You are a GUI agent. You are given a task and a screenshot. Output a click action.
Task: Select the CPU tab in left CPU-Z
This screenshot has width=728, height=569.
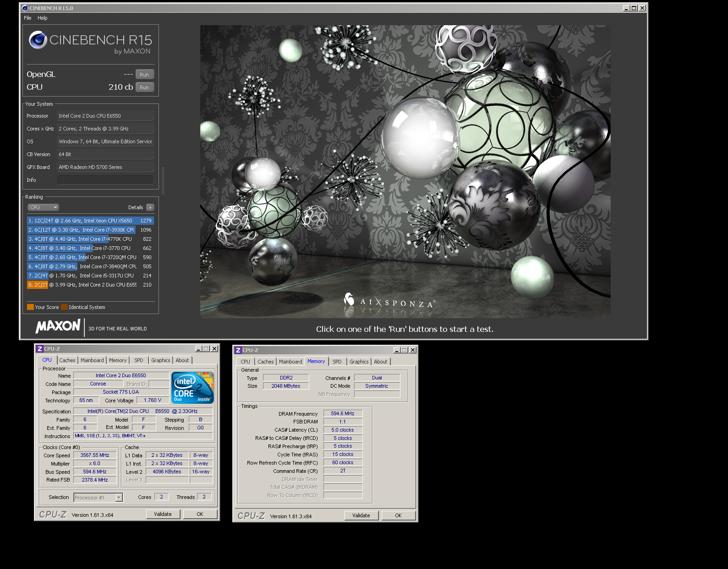[47, 360]
